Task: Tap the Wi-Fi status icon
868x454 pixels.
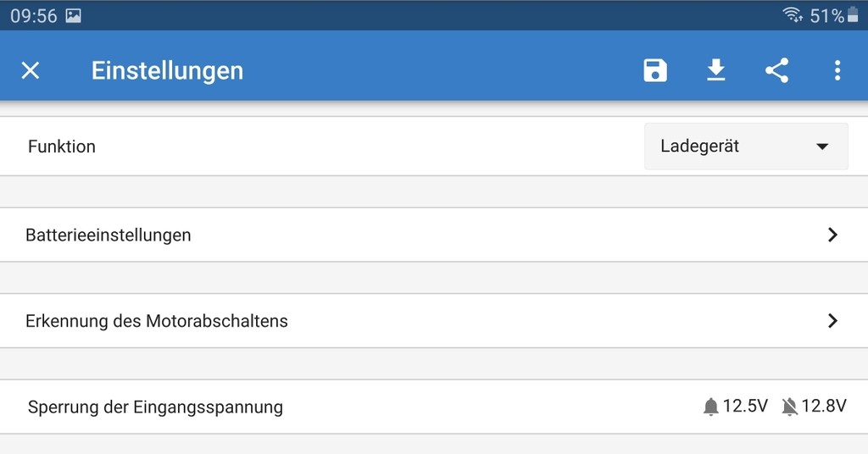Action: point(793,15)
